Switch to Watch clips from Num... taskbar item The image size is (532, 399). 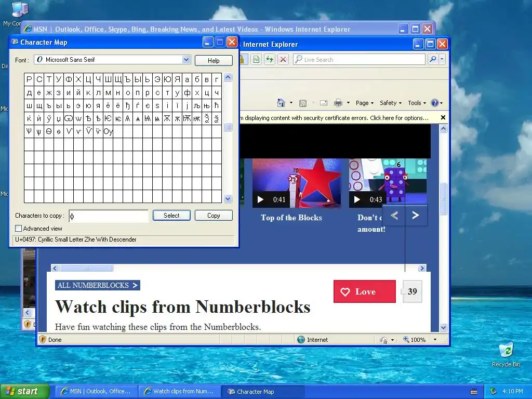tap(179, 392)
